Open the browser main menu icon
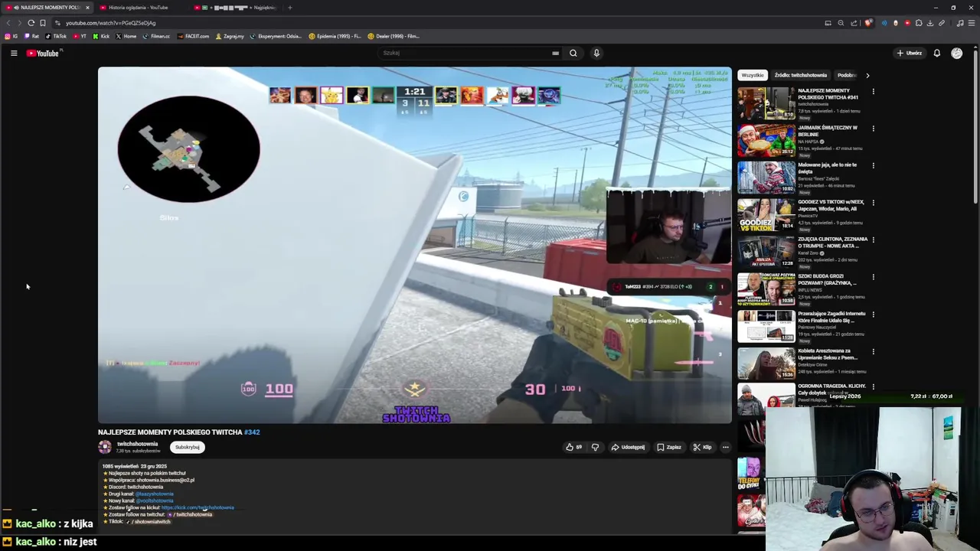The image size is (980, 551). pyautogui.click(x=972, y=23)
